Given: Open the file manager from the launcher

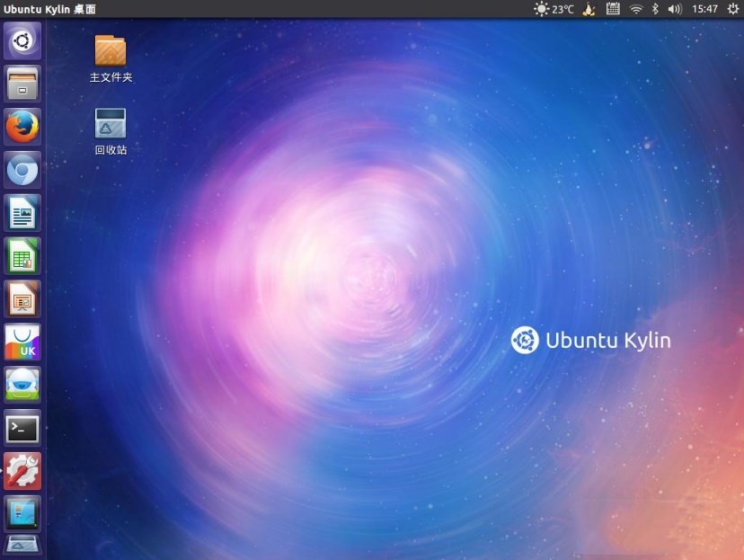Looking at the screenshot, I should click(22, 84).
